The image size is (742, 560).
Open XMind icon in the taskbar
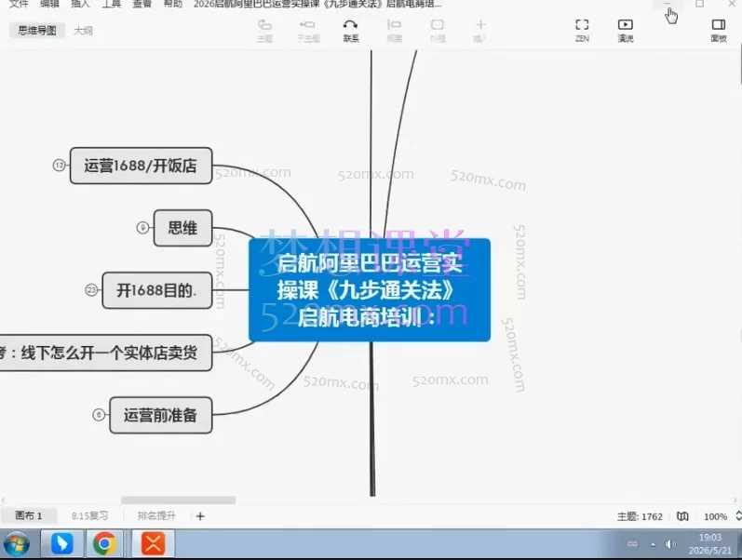tap(154, 543)
